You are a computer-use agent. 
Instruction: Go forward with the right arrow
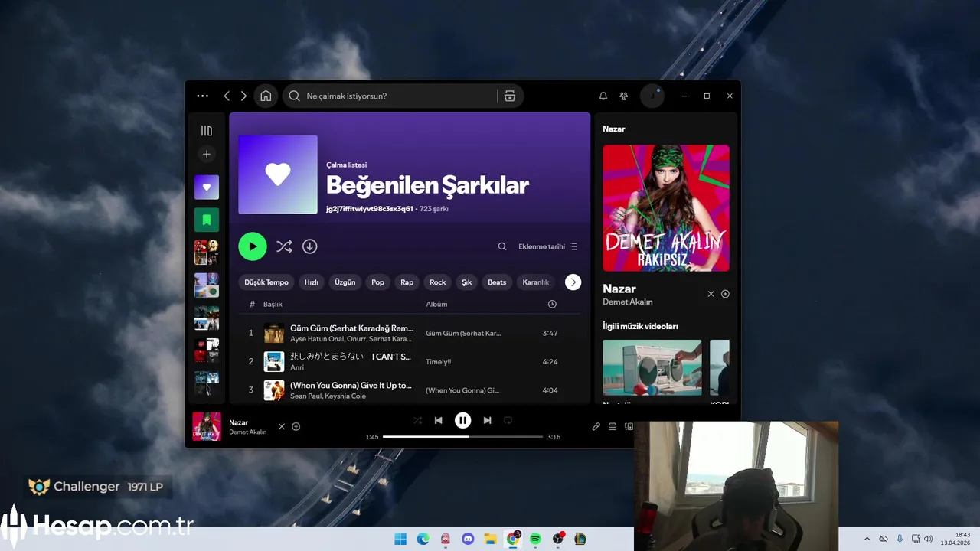coord(243,96)
